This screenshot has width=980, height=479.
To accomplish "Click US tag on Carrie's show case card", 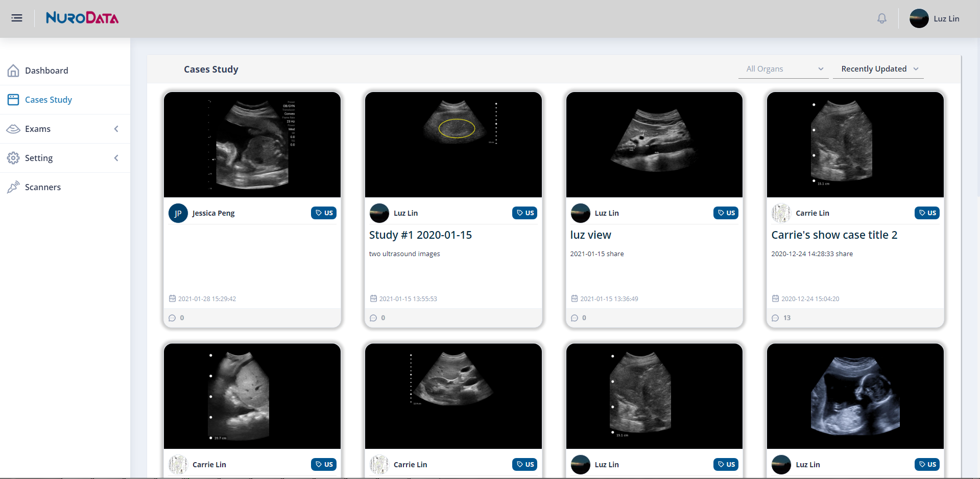I will point(927,213).
